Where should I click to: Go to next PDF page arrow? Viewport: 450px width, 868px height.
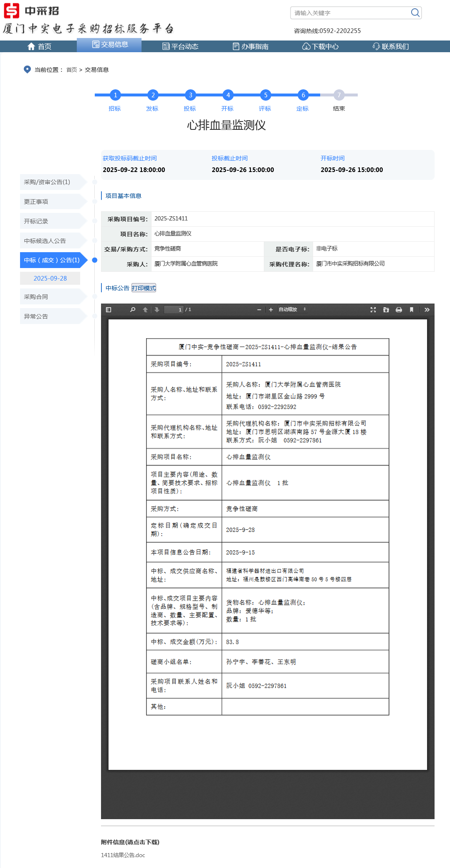pyautogui.click(x=157, y=310)
